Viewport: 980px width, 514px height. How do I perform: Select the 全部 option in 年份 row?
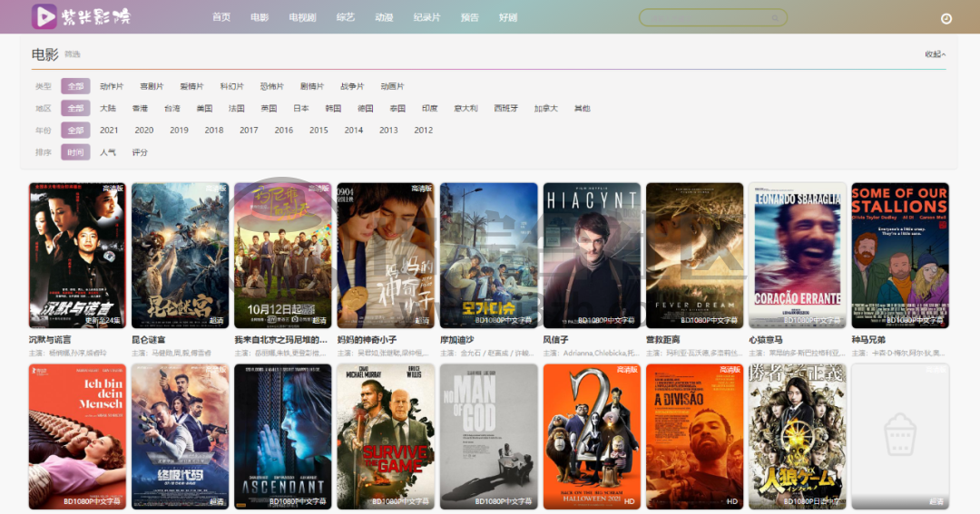click(x=75, y=130)
